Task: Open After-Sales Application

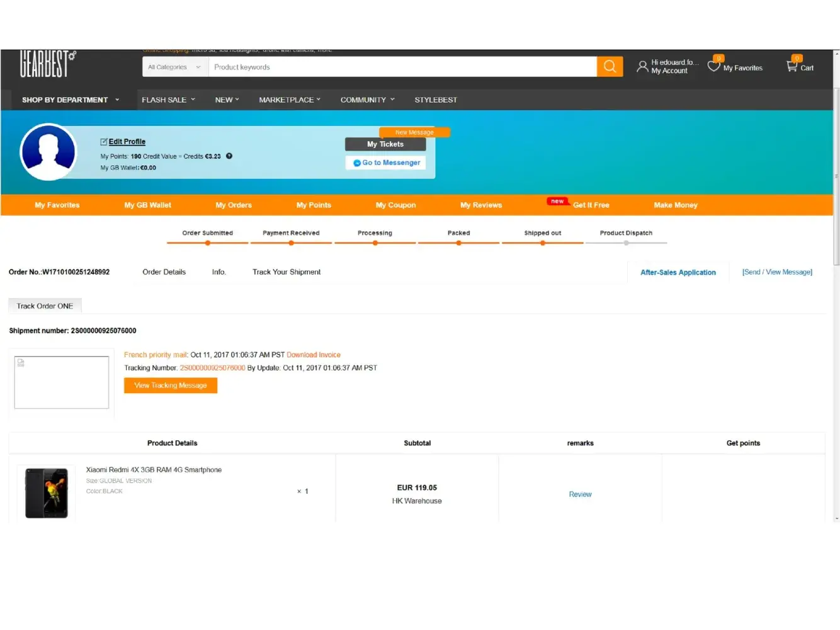Action: pos(678,273)
